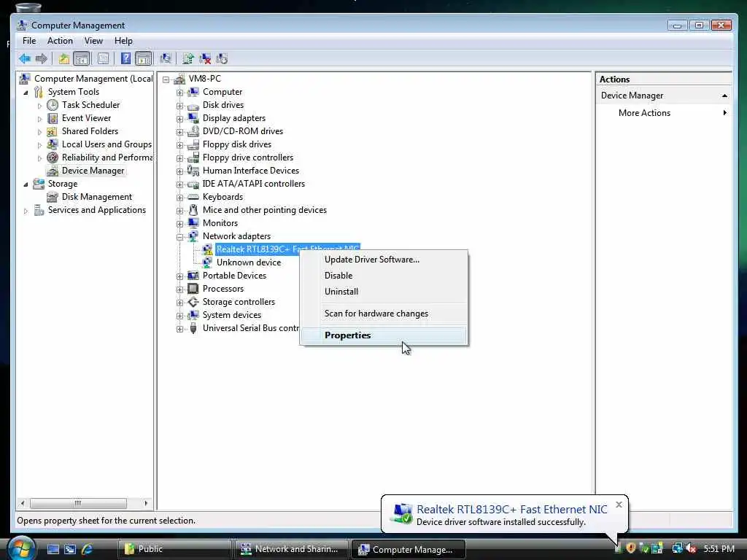Click the Reliability and Performance icon

[x=53, y=157]
